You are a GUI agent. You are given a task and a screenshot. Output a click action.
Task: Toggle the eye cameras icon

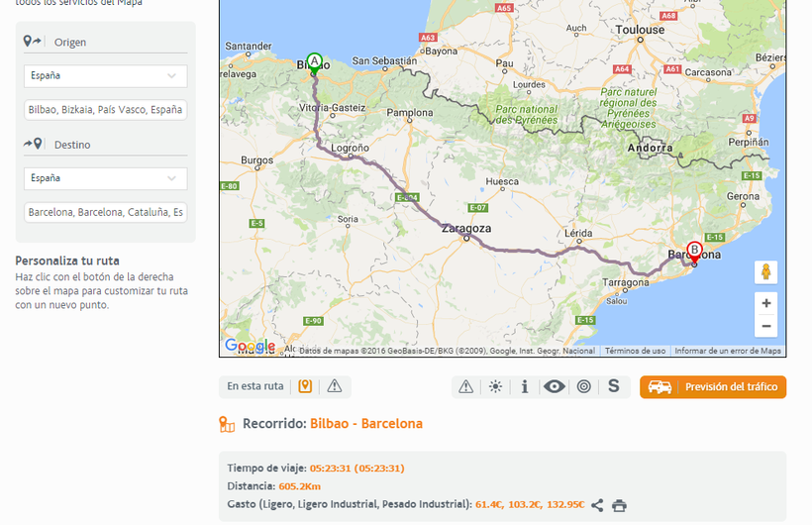click(x=555, y=386)
